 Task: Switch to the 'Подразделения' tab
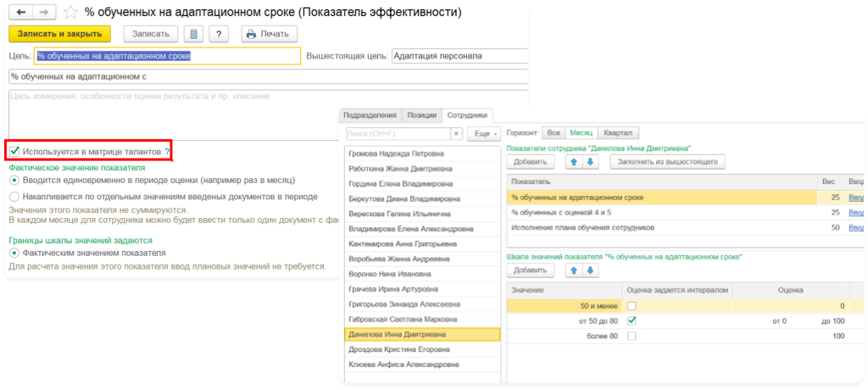tap(370, 115)
